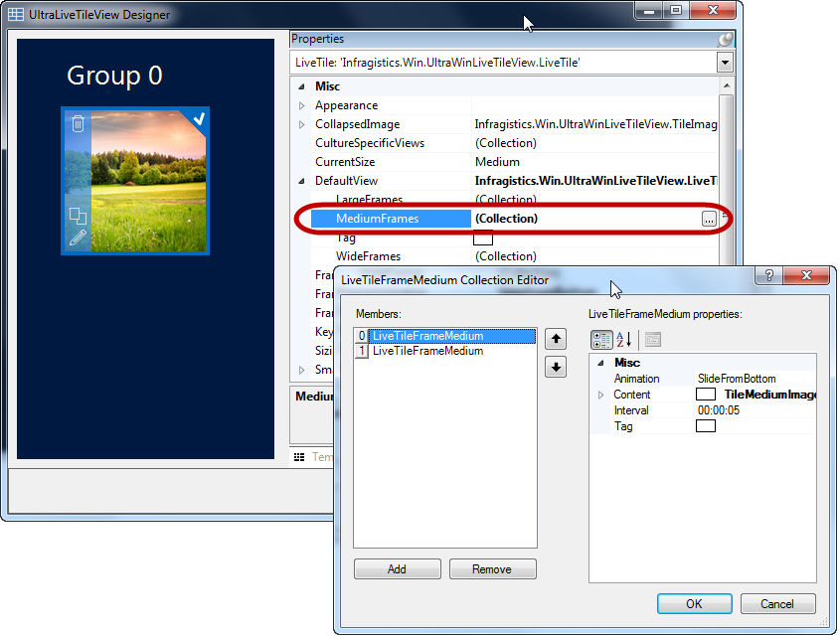Click the Add button in the collection editor
This screenshot has width=840, height=637.
pos(397,568)
